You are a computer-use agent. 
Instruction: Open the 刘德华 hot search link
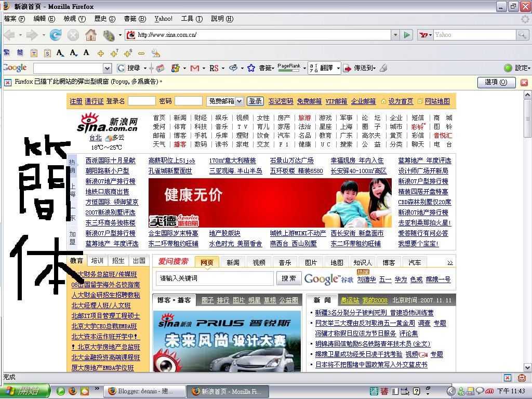(366, 280)
